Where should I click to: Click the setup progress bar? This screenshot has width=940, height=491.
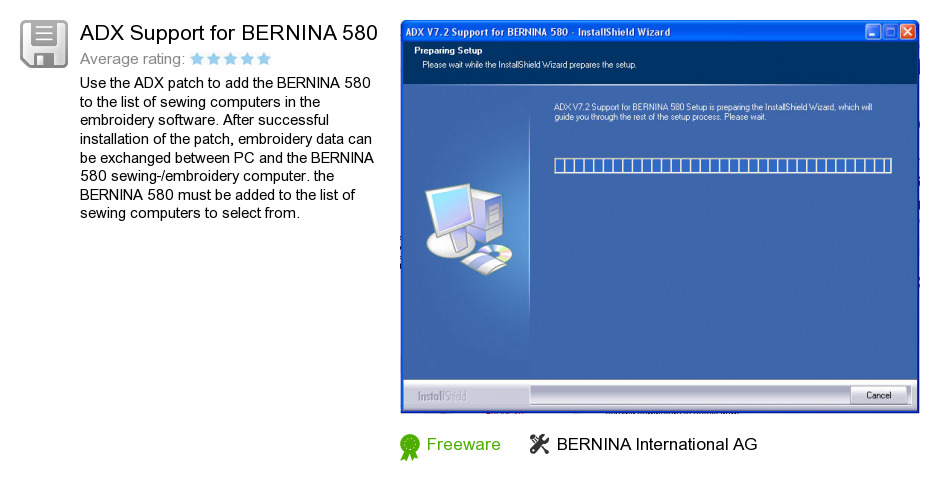pos(723,165)
